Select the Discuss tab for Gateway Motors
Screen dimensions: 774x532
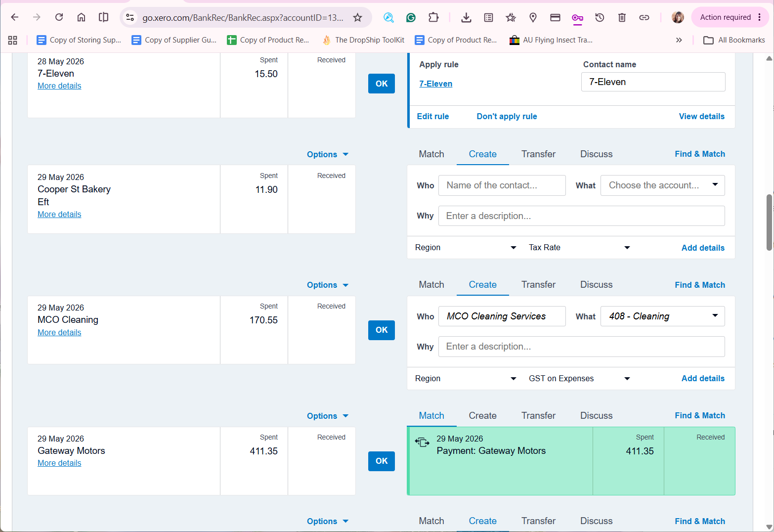[x=596, y=416]
